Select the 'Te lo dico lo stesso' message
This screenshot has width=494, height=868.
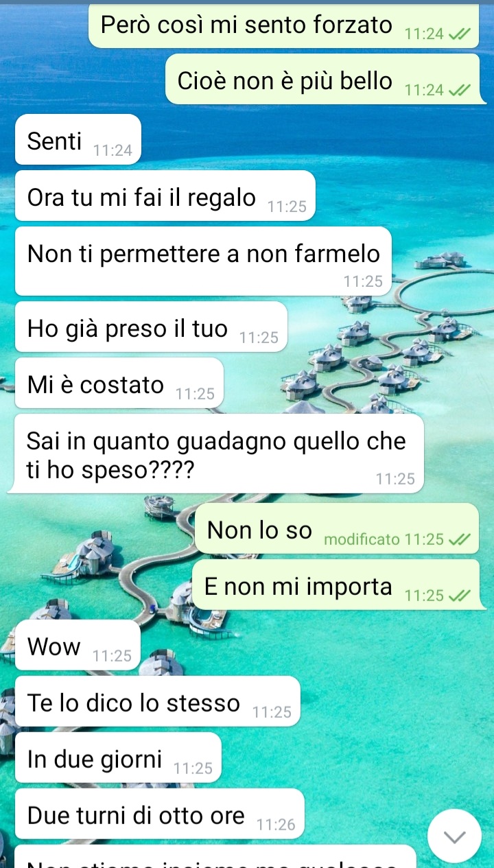(x=158, y=701)
